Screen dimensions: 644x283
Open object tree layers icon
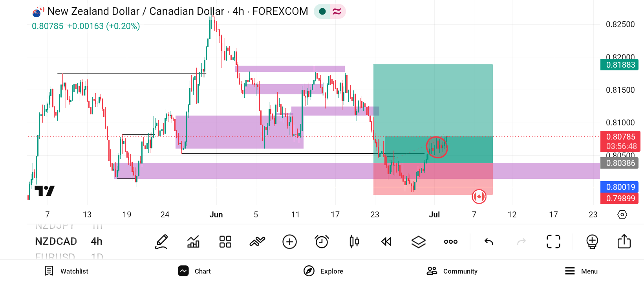point(419,242)
